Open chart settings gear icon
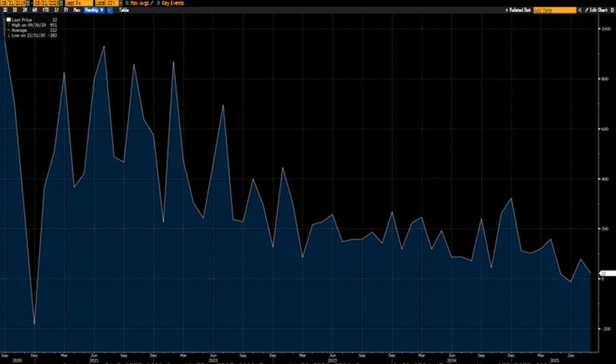Screen dimensions: 616x364 611,10
